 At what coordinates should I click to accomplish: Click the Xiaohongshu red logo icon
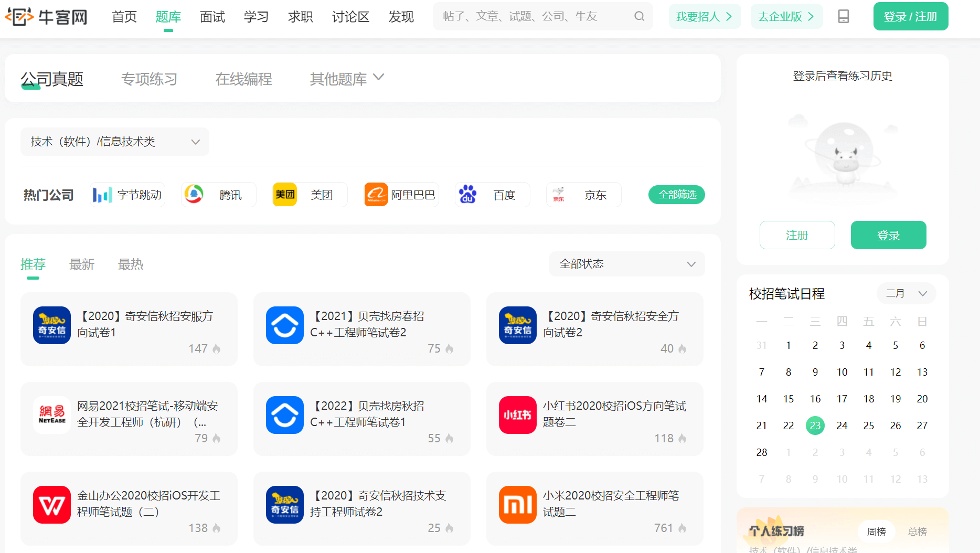[518, 415]
